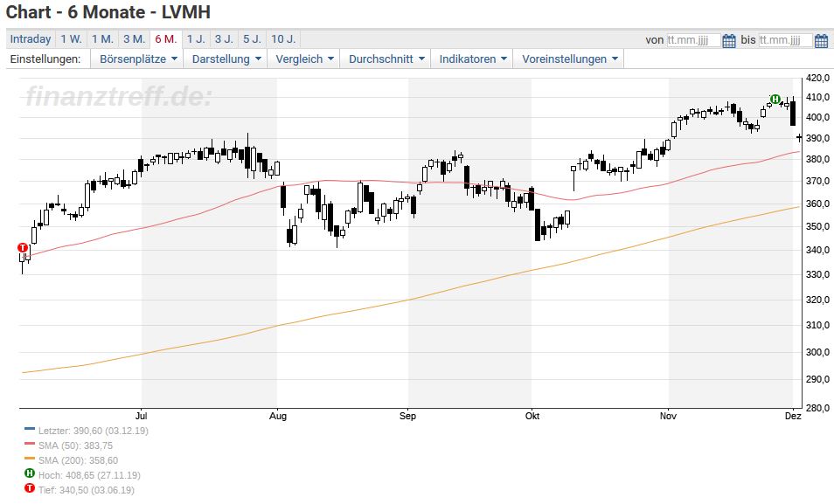Select the 10 J. time range tab

pyautogui.click(x=283, y=39)
